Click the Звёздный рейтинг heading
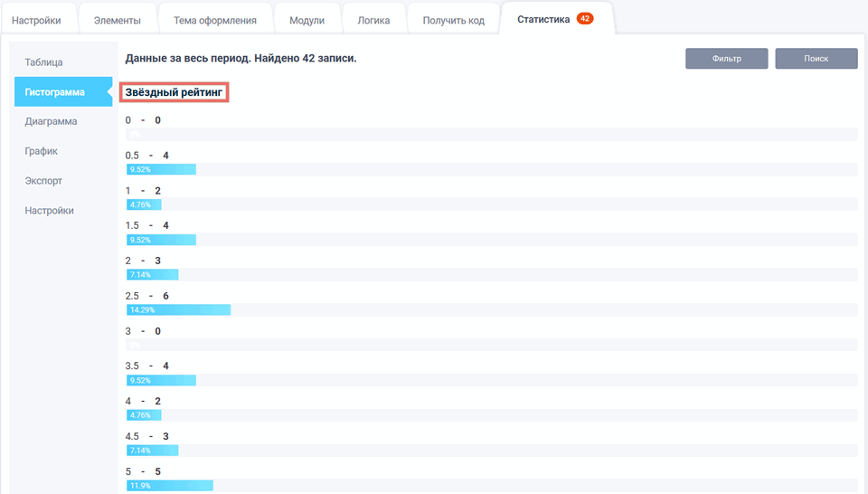Screen dimensions: 868x494 coord(174,92)
